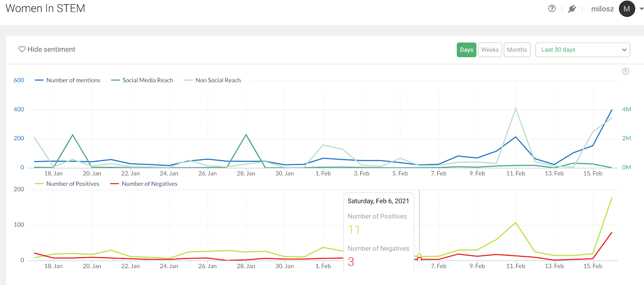The image size is (644, 285).
Task: Click the plug integrations icon
Action: click(x=572, y=9)
